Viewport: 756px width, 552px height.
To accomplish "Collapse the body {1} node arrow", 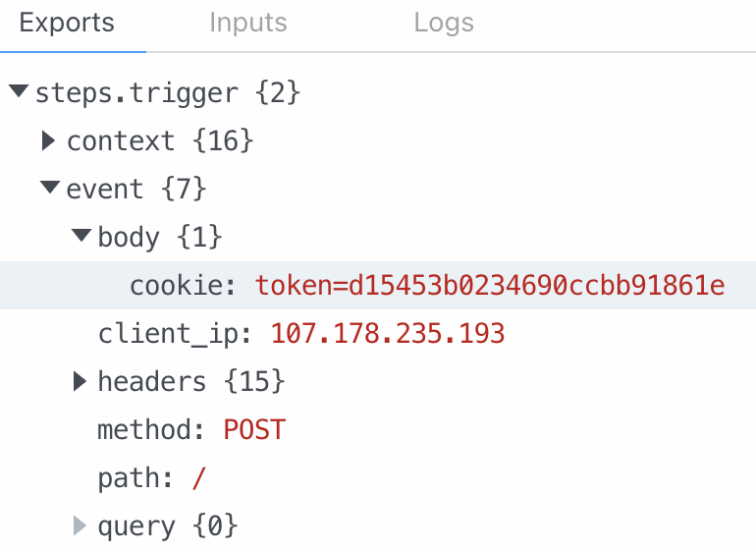I will (x=81, y=235).
